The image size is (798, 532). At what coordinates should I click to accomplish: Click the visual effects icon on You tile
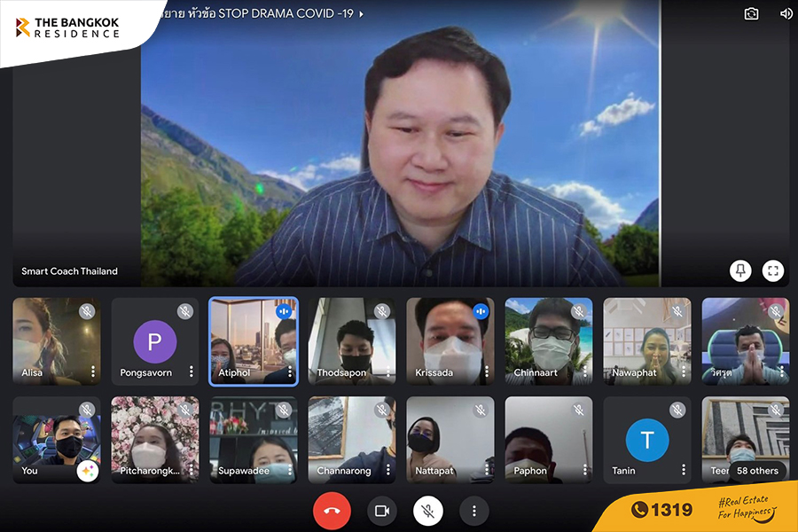click(x=87, y=471)
